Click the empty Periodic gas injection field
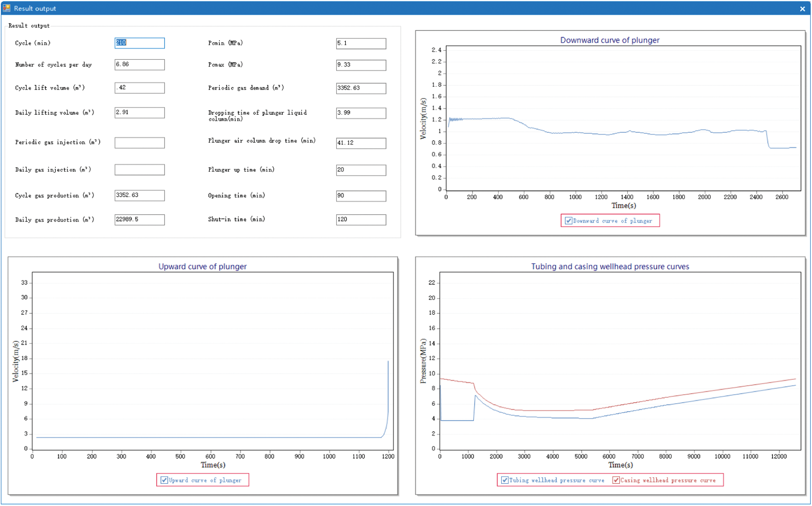The width and height of the screenshot is (812, 506). click(x=139, y=142)
